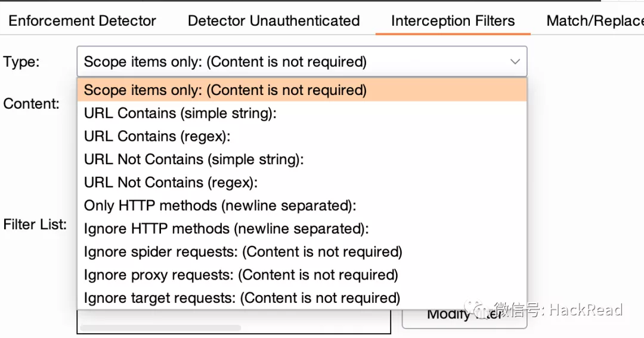Pick 'Ignore target requests' option
Viewport: 644px width, 338px height.
point(241,298)
